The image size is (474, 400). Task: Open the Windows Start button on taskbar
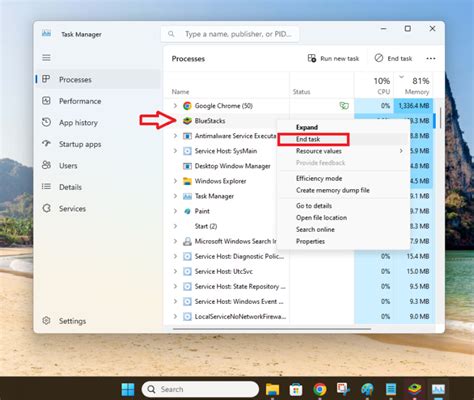[x=128, y=389]
